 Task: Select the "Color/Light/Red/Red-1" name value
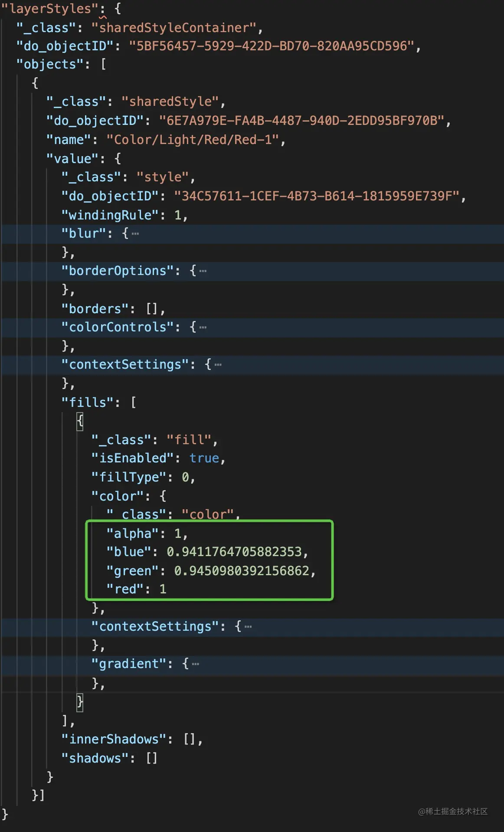[x=193, y=140]
